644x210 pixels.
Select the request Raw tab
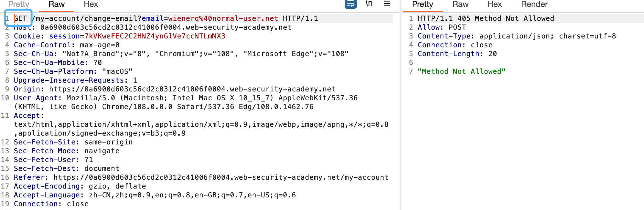click(56, 4)
